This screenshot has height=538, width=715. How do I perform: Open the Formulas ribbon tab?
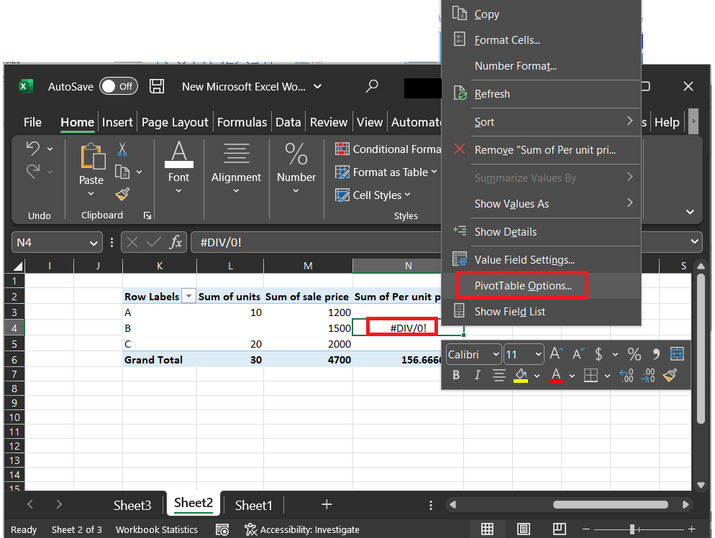coord(241,122)
